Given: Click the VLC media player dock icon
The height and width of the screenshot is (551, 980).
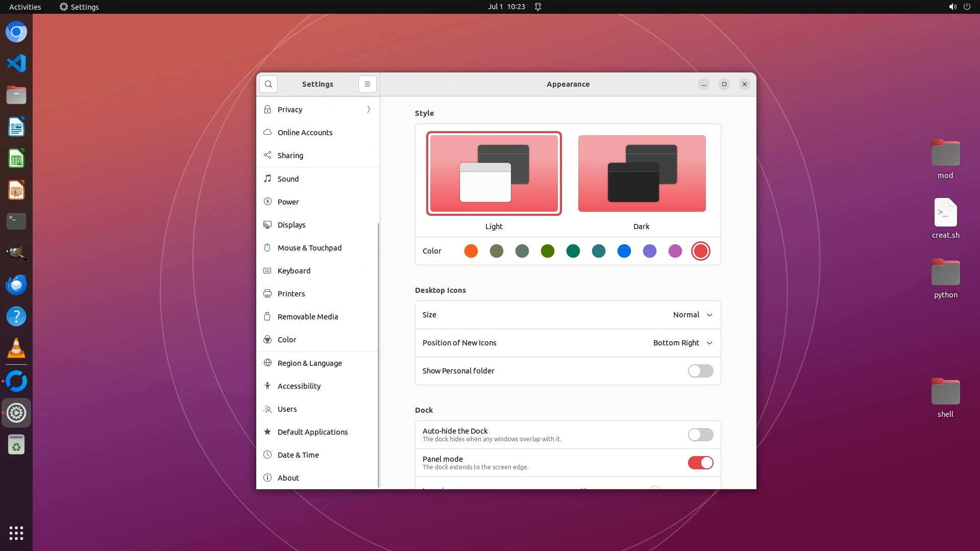Looking at the screenshot, I should point(16,348).
